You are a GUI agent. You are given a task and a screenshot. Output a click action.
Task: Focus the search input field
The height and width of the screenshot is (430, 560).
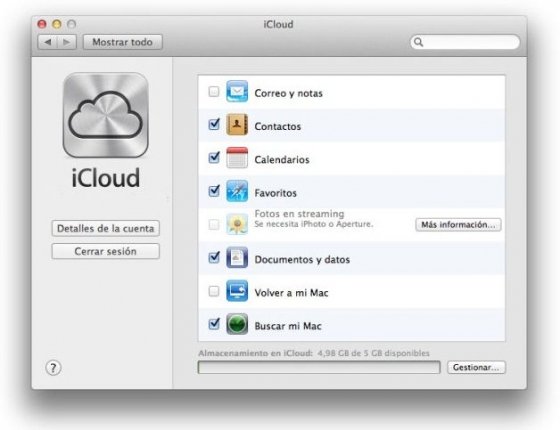465,42
